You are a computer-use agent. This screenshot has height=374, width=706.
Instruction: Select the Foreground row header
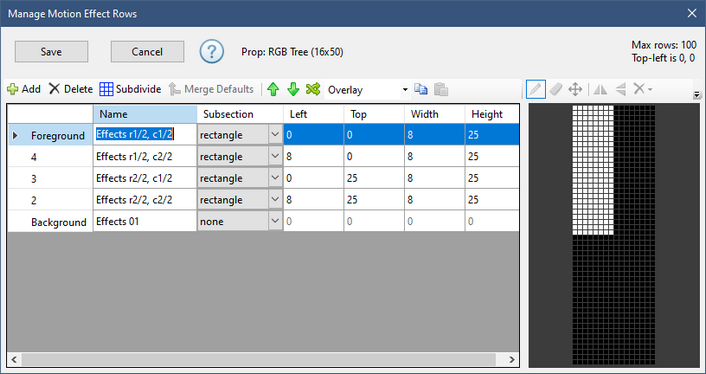tap(50, 135)
